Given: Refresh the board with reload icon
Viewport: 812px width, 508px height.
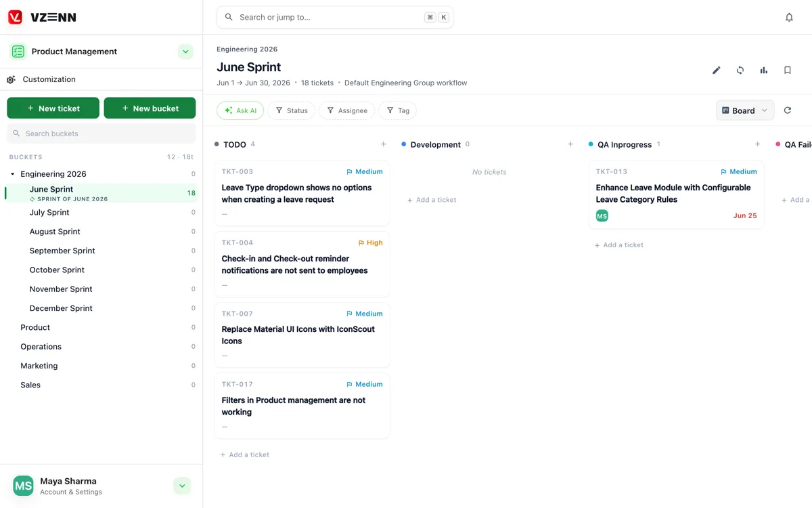Looking at the screenshot, I should click(788, 110).
